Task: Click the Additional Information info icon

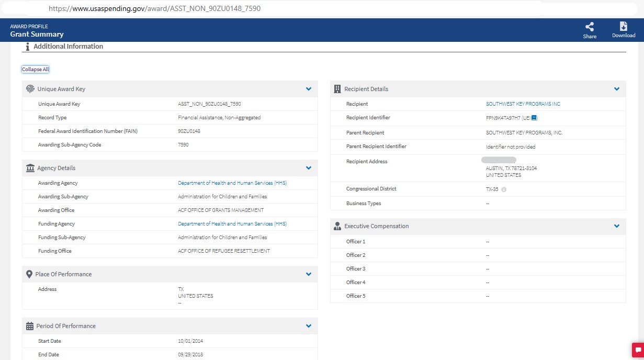Action: [x=27, y=47]
